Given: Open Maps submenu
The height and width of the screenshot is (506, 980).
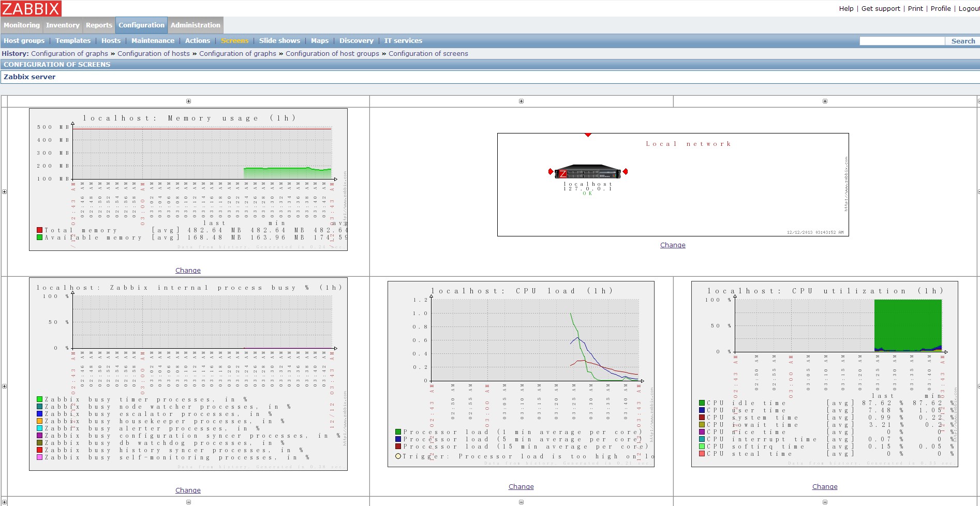Looking at the screenshot, I should click(320, 41).
